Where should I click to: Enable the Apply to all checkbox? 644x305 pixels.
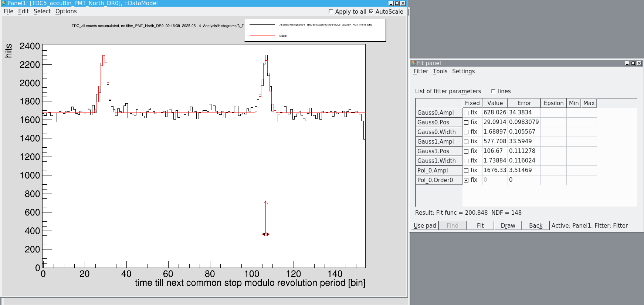331,11
